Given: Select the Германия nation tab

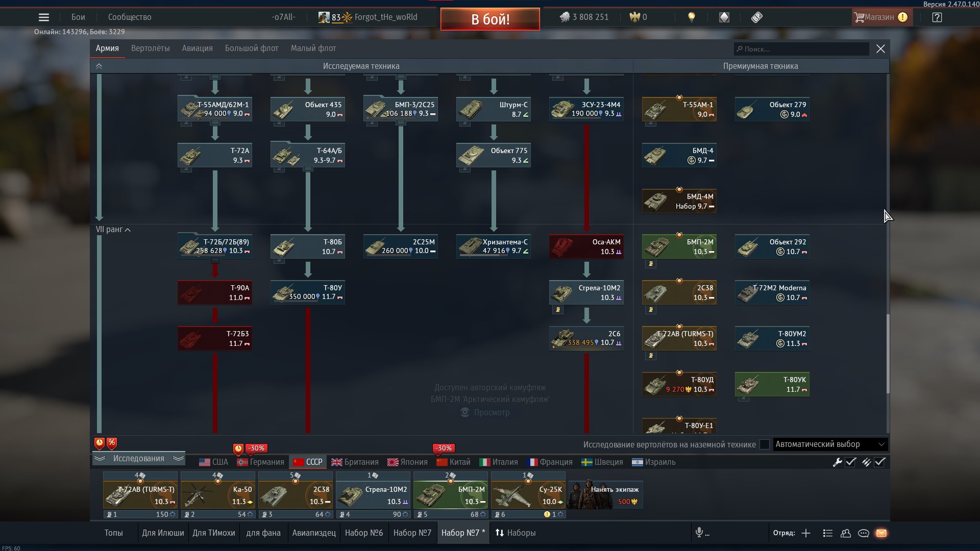Looking at the screenshot, I should point(261,462).
